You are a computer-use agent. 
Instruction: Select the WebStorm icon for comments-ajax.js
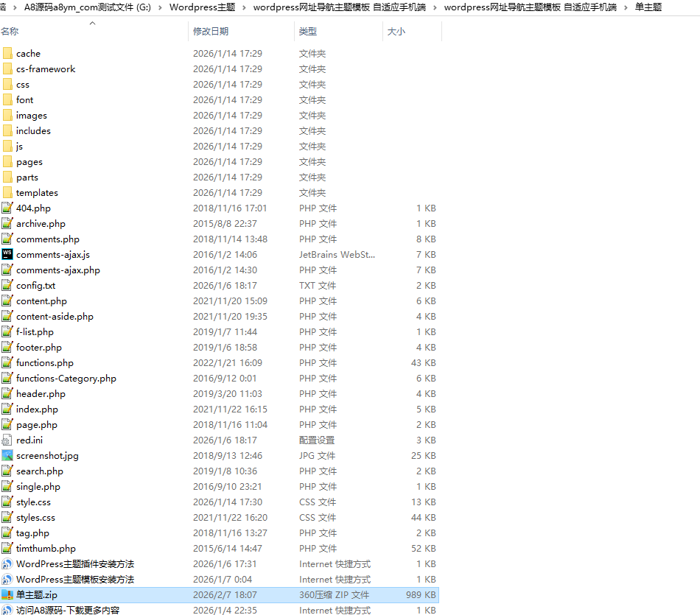tap(7, 254)
